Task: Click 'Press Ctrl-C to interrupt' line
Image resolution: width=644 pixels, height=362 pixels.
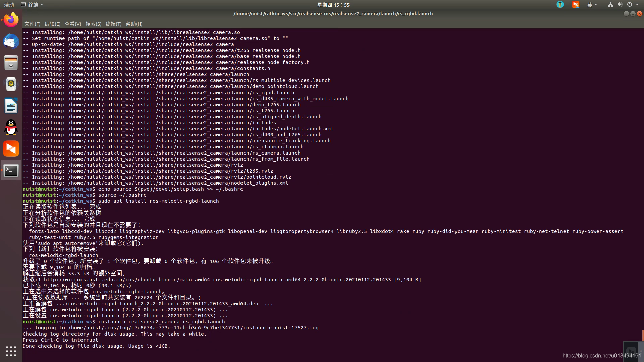Action: pos(60,340)
